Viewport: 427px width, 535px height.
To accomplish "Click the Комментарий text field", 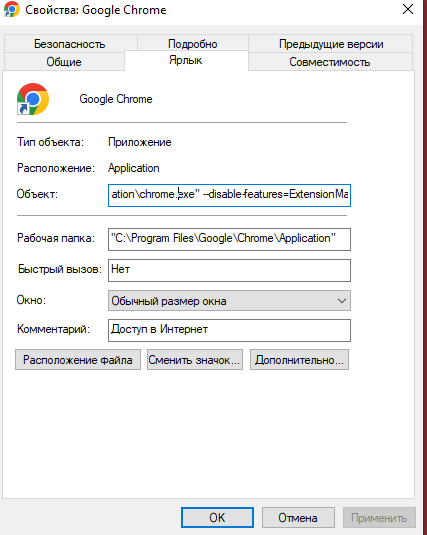I will tap(229, 330).
